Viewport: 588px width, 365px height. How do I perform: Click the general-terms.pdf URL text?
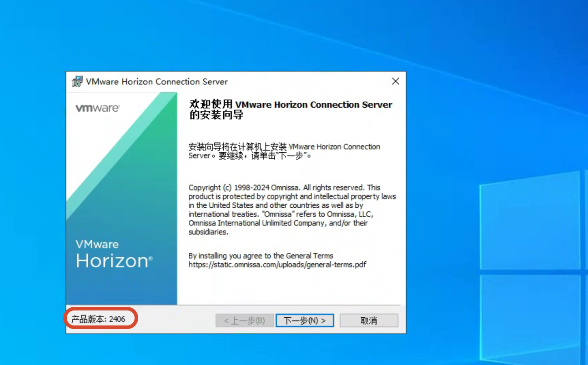pos(277,265)
